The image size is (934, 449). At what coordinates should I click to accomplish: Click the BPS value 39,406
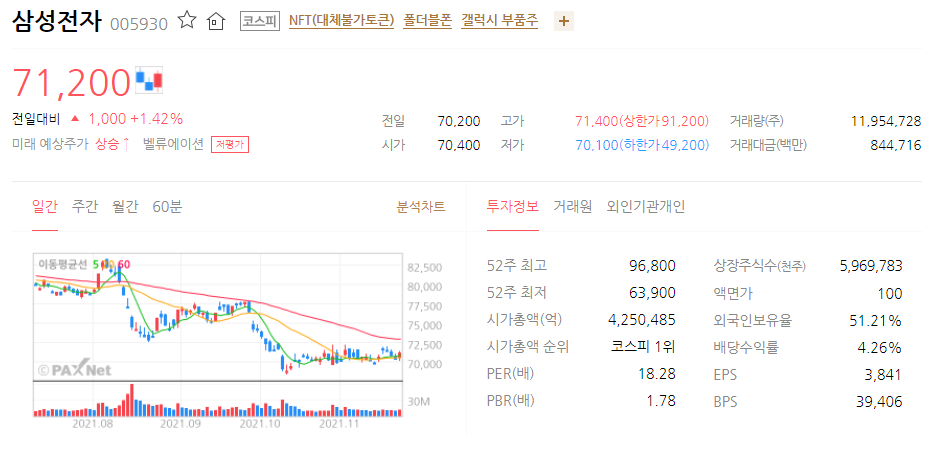point(880,402)
